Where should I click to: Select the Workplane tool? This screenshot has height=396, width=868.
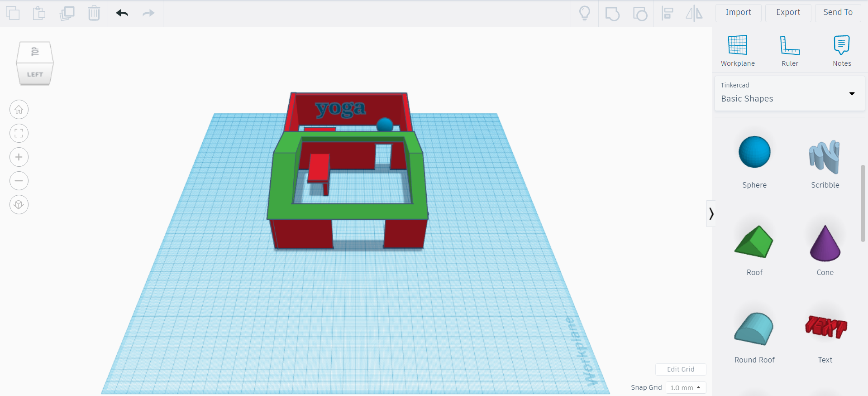click(738, 51)
